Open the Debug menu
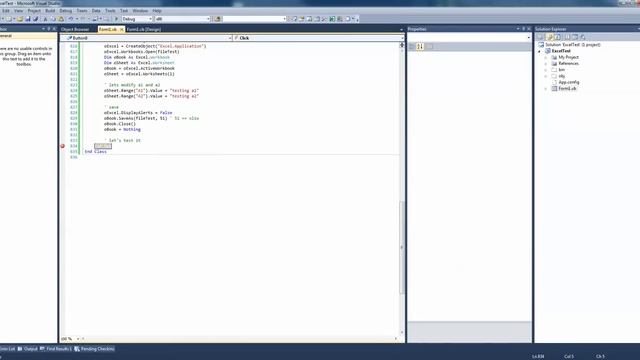 65,11
